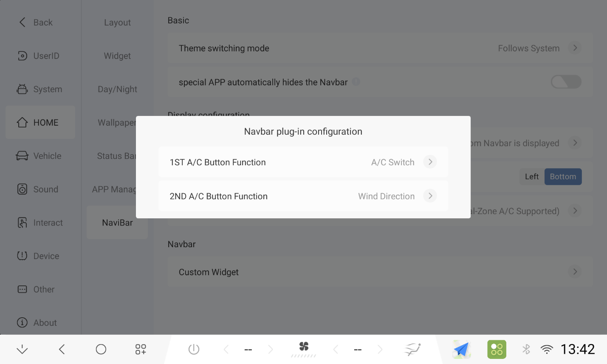Screen dimensions: 607x364
Task: Click the Custom Widget row chevron
Action: click(x=575, y=272)
